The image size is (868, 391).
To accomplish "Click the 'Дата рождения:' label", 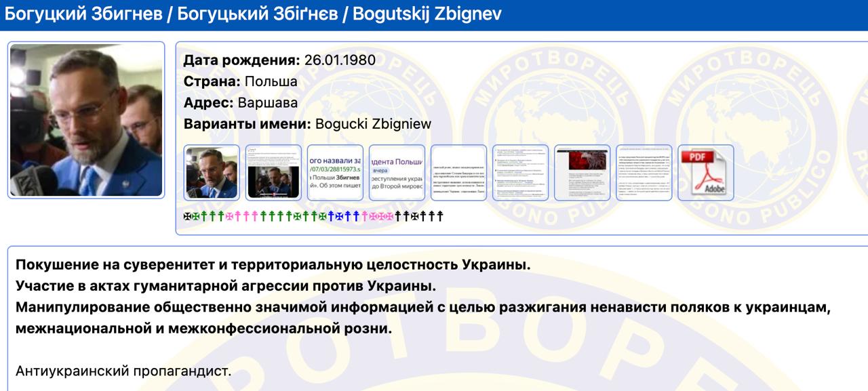I will (x=241, y=60).
